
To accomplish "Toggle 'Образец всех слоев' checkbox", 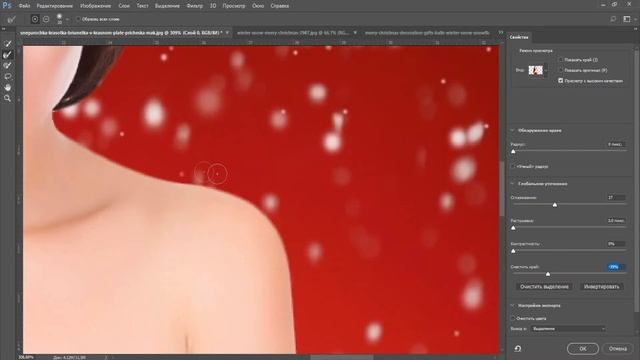I will click(78, 19).
